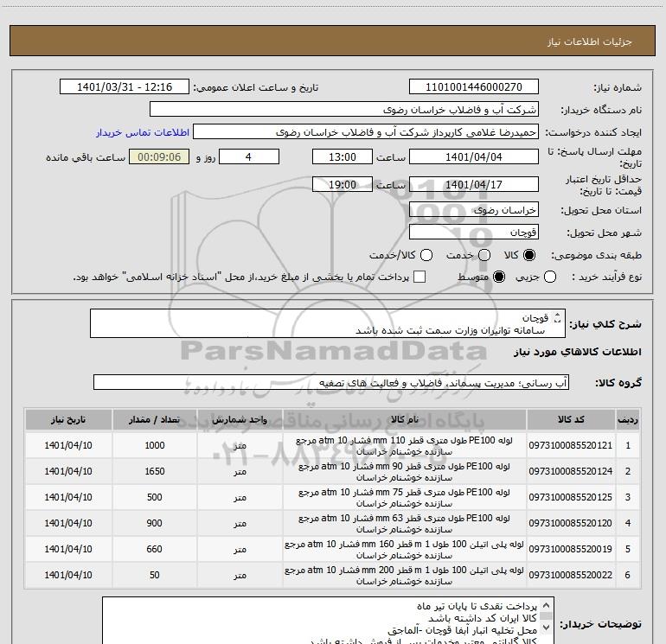This screenshot has width=666, height=644.
Task: Click the کد کالا column header
Action: coord(571,419)
